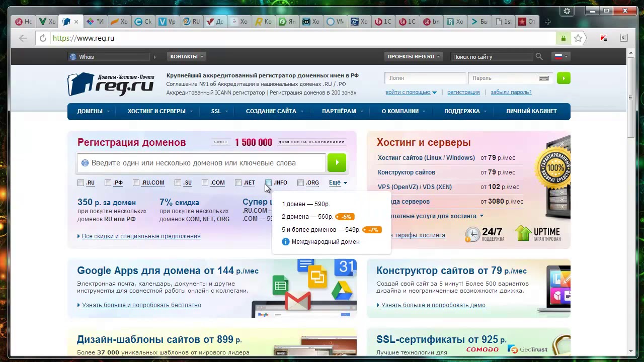Viewport: 644px width, 362px height.
Task: Open Все скидки и специальные предложения link
Action: 141,236
